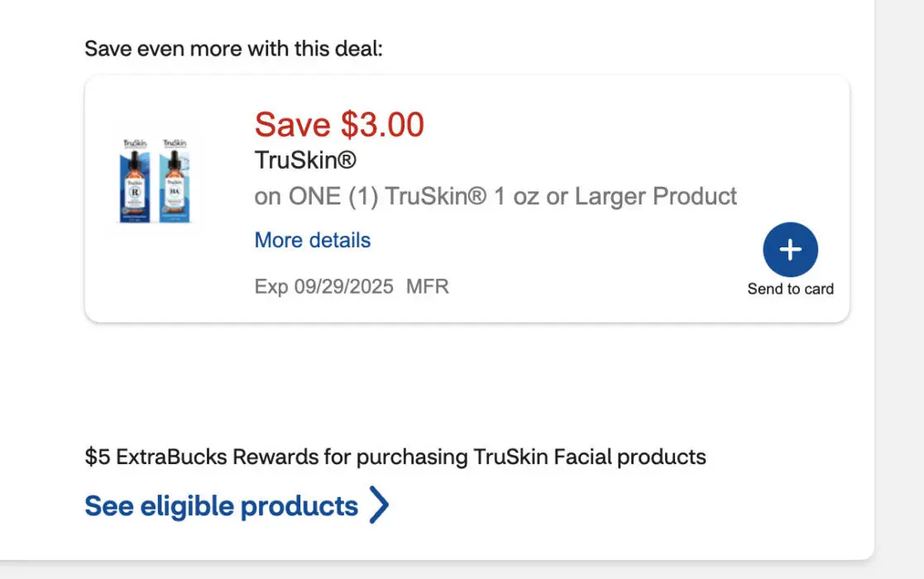This screenshot has height=579, width=924.
Task: Open the More details link
Action: click(x=312, y=240)
